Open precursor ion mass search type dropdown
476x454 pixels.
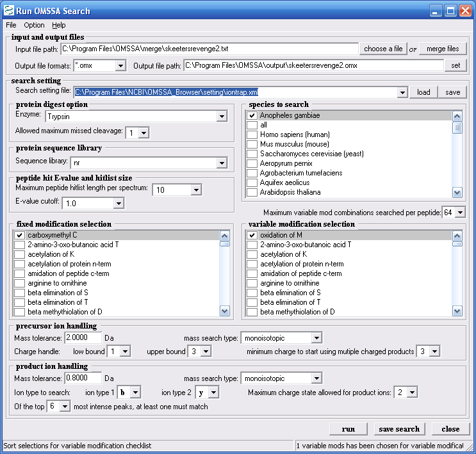tap(316, 337)
